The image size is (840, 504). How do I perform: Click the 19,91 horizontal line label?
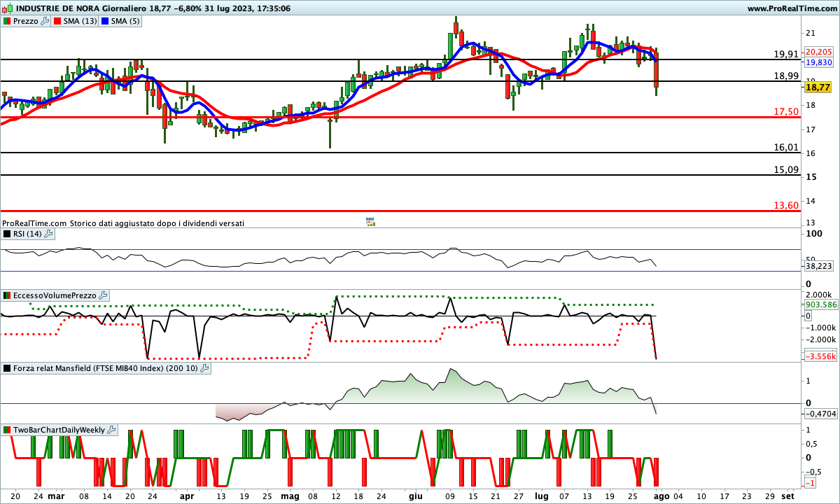[786, 54]
